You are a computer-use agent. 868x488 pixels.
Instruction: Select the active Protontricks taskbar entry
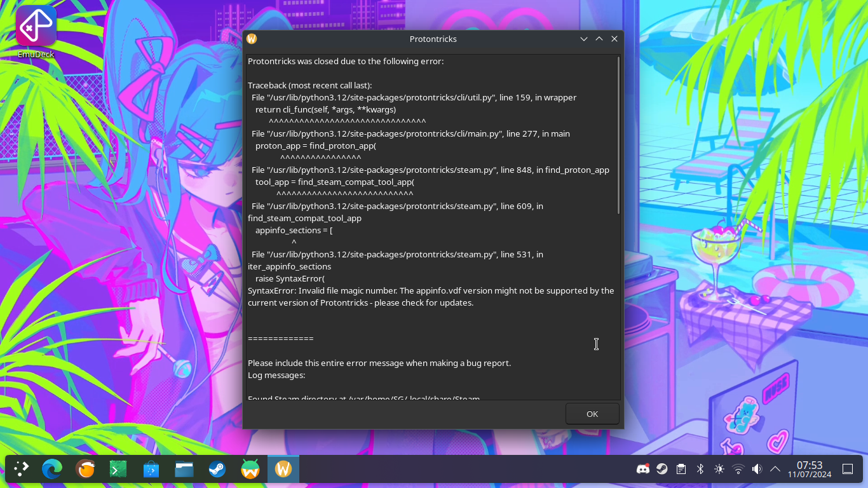pyautogui.click(x=283, y=470)
